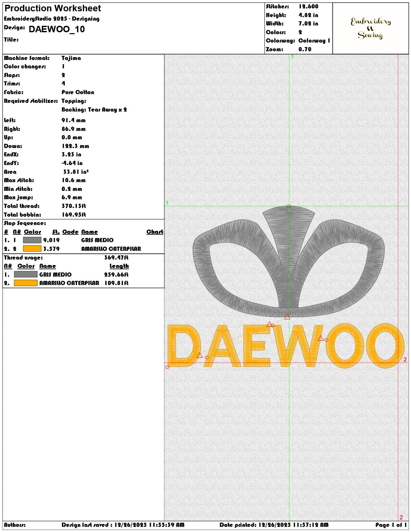Click the Code column header in Stop Sequence
This screenshot has height=532, width=411.
click(x=70, y=232)
